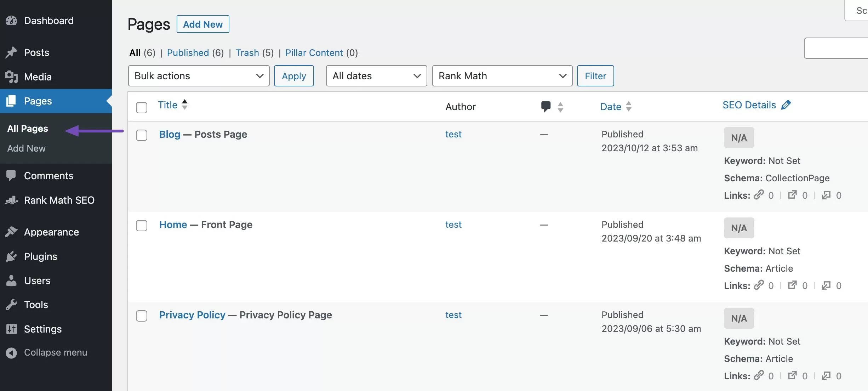This screenshot has width=868, height=391.
Task: Open the Home Front Page link
Action: click(x=173, y=224)
